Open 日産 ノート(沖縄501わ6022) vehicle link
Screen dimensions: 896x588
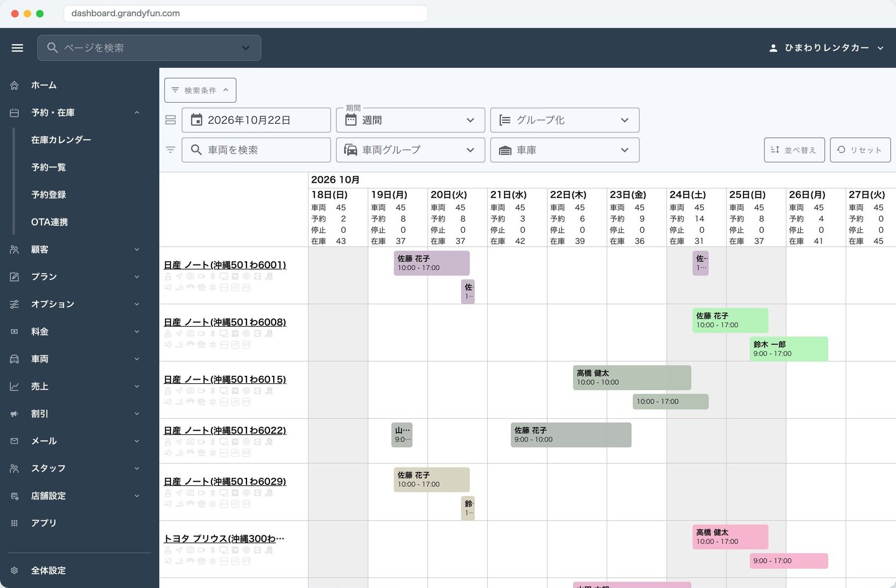tap(225, 431)
